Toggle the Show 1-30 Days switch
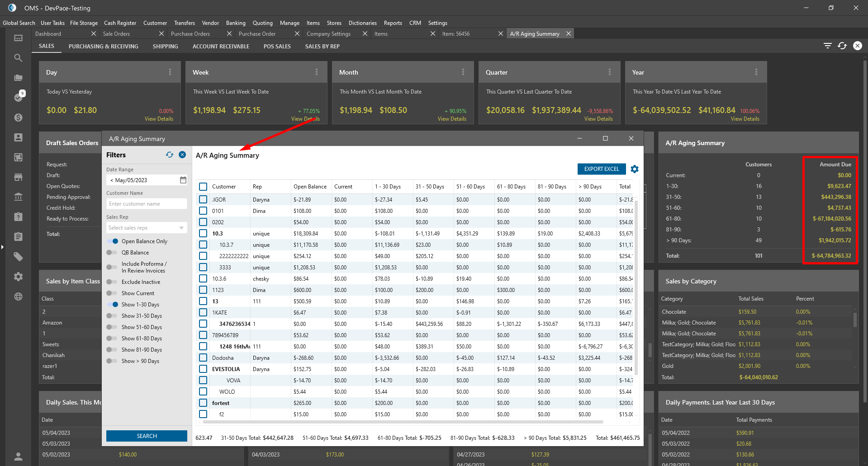868x466 pixels. (x=112, y=305)
